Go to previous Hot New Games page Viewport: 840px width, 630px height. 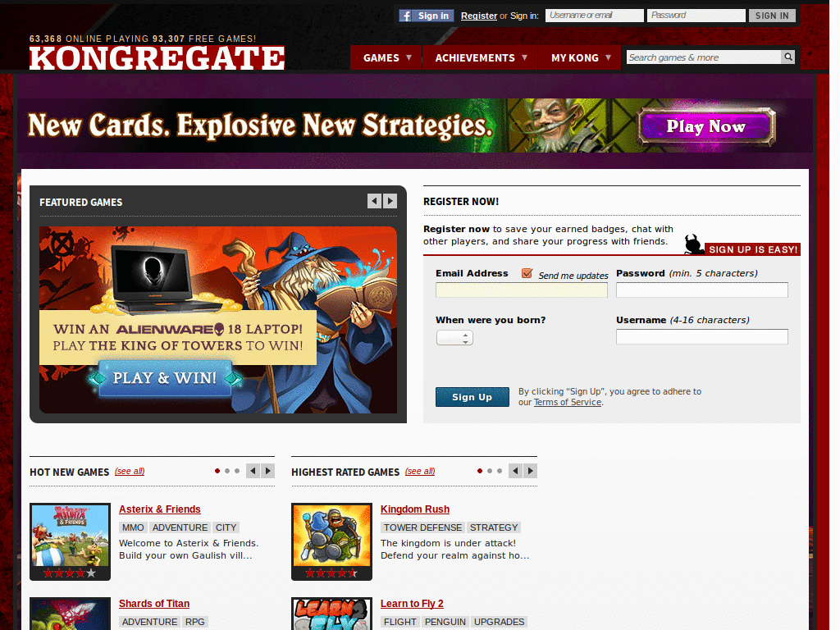[x=253, y=471]
